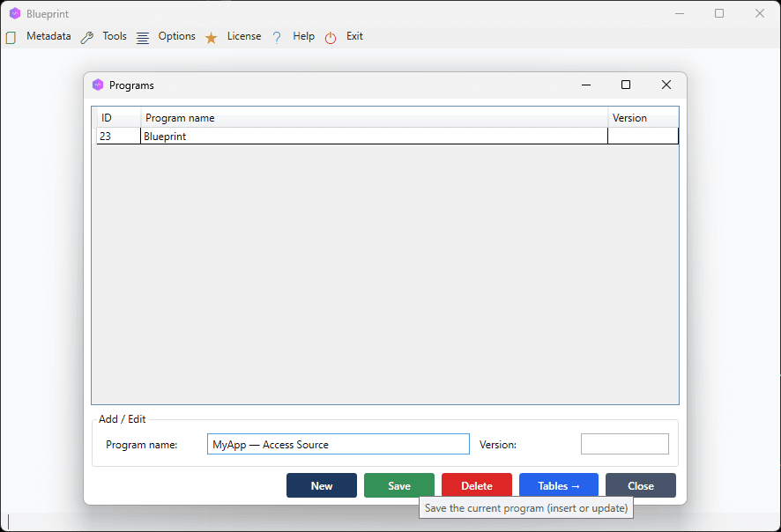Save the current program
Screen dimensions: 781x532
[398, 485]
